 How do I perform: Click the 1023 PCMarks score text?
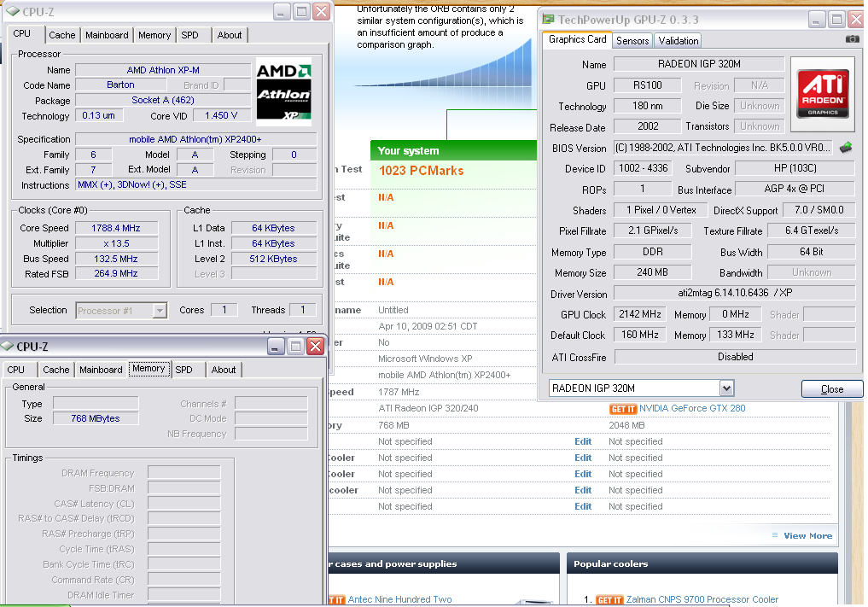coord(422,171)
